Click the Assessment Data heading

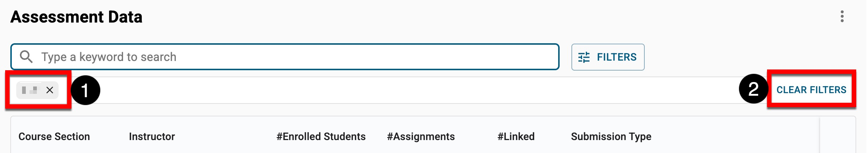pos(76,17)
